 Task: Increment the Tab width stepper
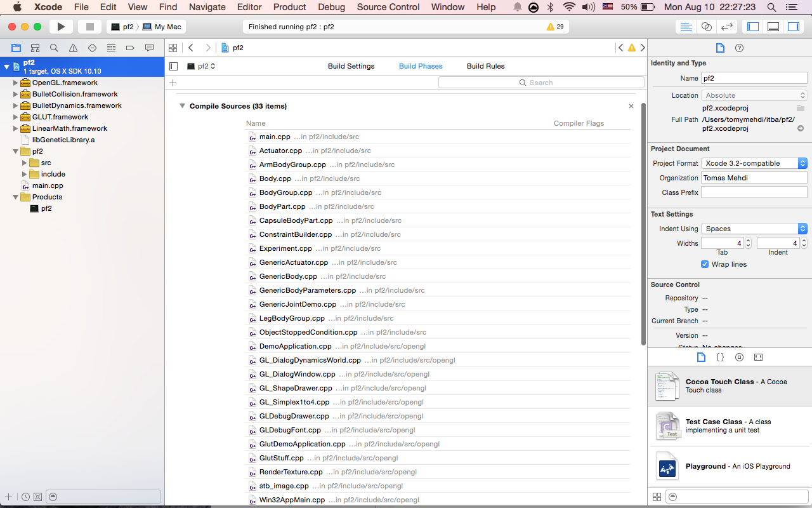(x=748, y=241)
